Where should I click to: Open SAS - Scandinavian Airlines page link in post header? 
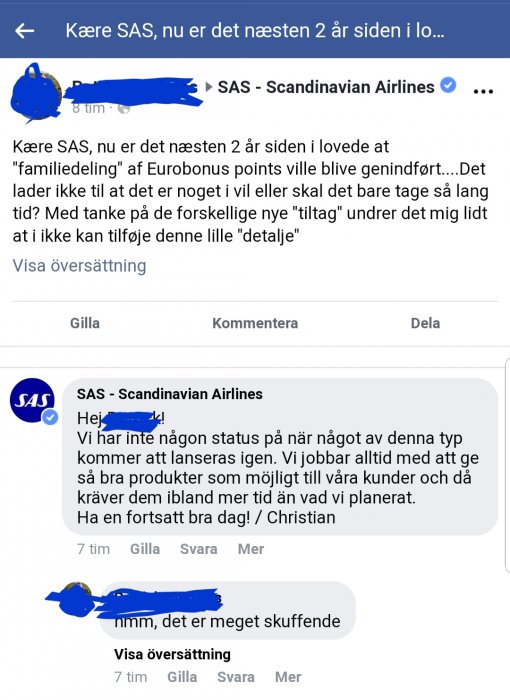pos(326,87)
